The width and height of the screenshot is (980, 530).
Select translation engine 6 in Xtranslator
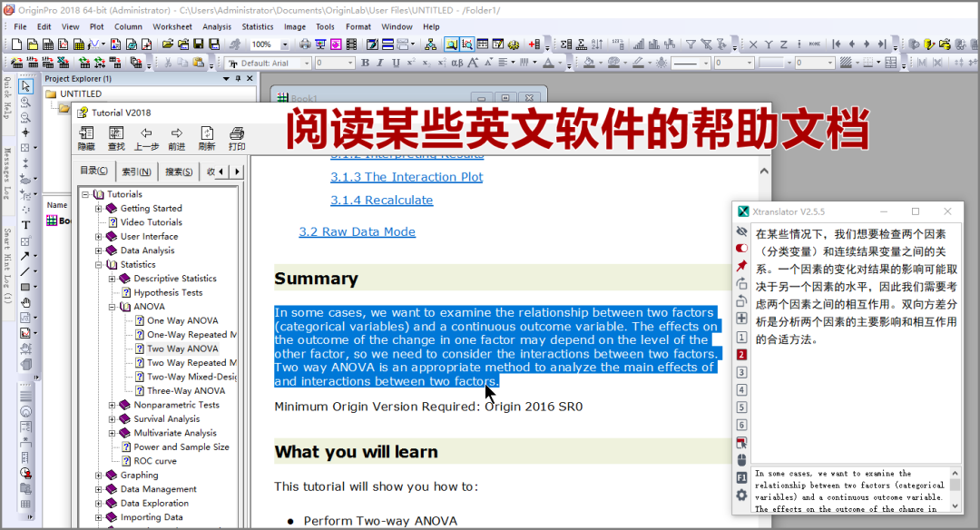point(742,425)
